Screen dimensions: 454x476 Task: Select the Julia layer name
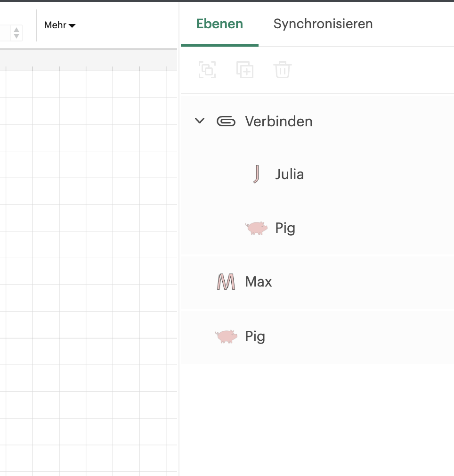click(x=289, y=174)
